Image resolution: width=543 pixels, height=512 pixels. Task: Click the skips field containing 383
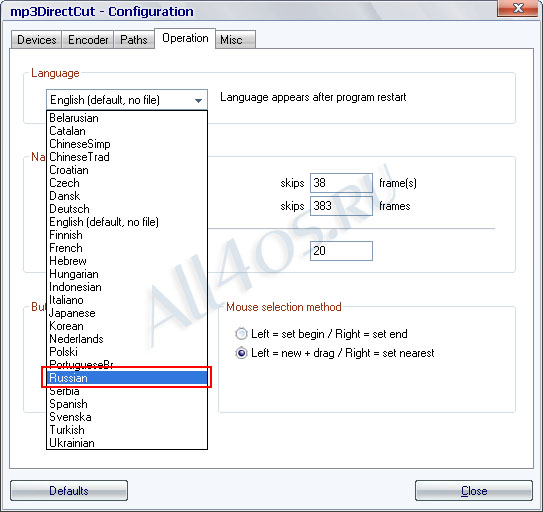pyautogui.click(x=341, y=206)
